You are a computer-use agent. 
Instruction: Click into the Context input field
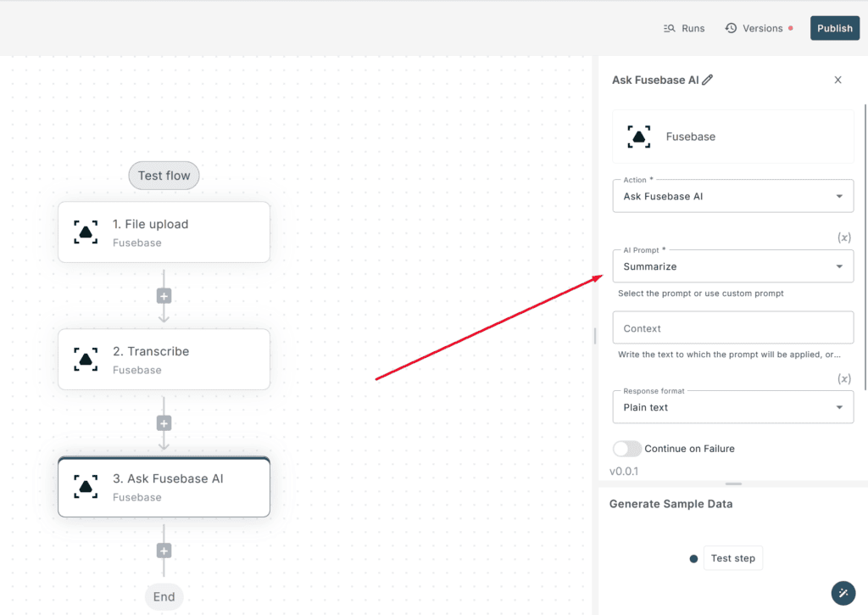(733, 328)
